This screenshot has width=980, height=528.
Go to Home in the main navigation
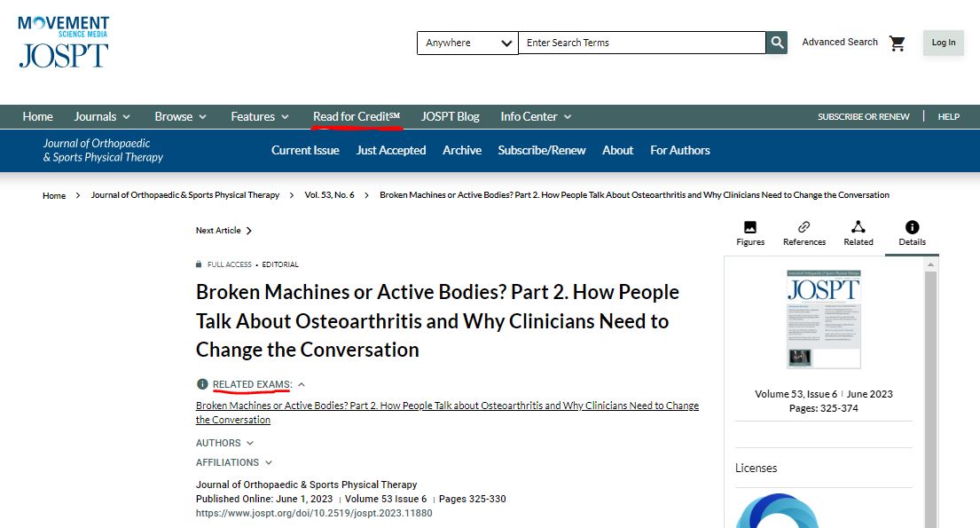point(37,116)
